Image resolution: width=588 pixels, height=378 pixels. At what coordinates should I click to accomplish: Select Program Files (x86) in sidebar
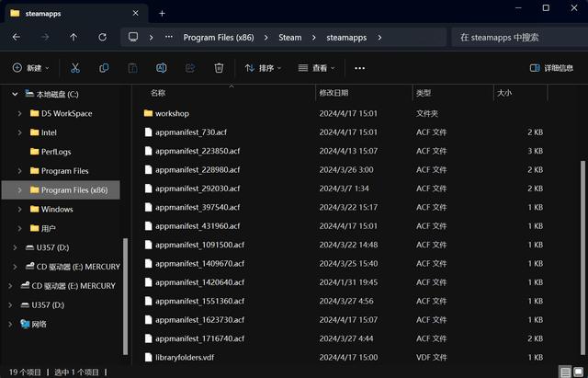coord(62,190)
